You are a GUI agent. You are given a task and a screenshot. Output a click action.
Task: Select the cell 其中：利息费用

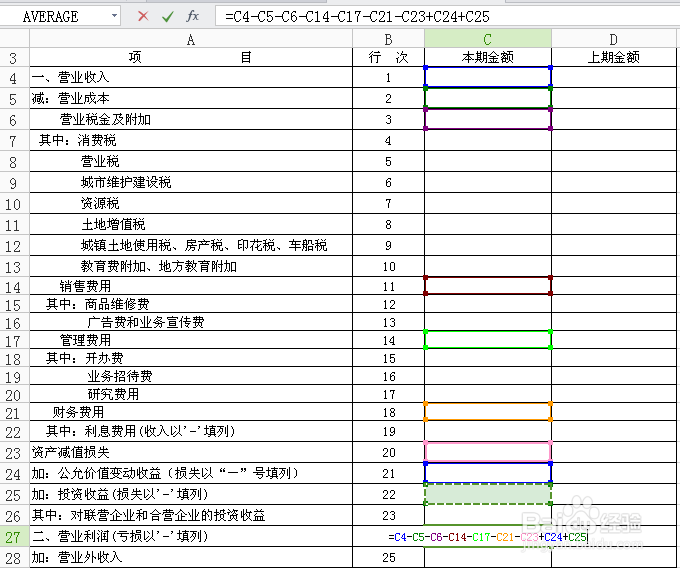[191, 431]
